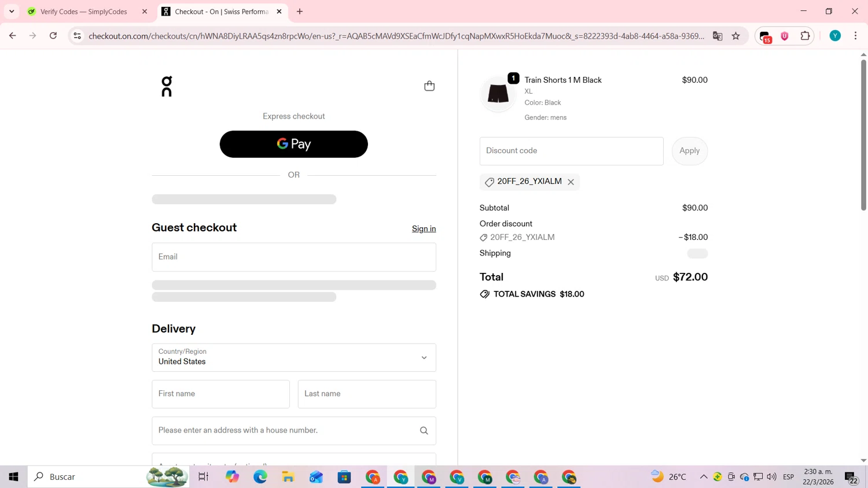This screenshot has width=868, height=488.
Task: Pay with the Google Pay button
Action: click(x=293, y=144)
